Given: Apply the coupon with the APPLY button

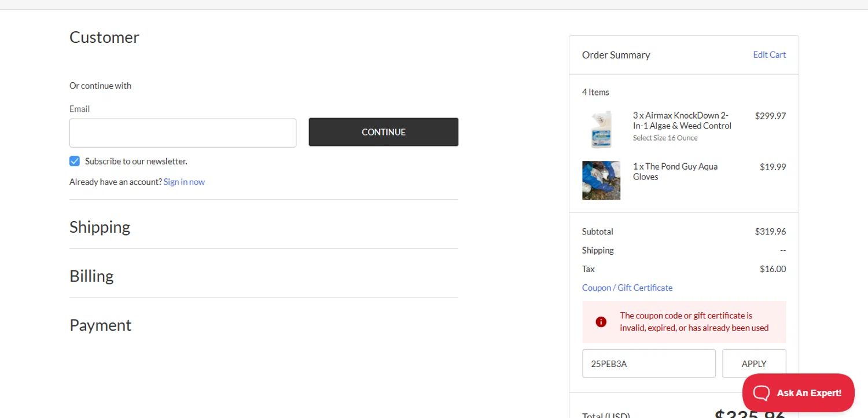Looking at the screenshot, I should (754, 364).
